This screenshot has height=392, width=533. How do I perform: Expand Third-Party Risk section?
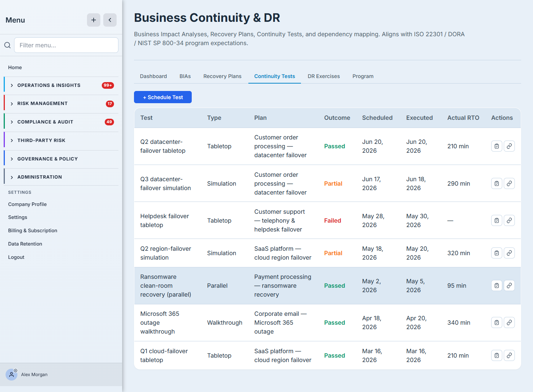point(61,141)
